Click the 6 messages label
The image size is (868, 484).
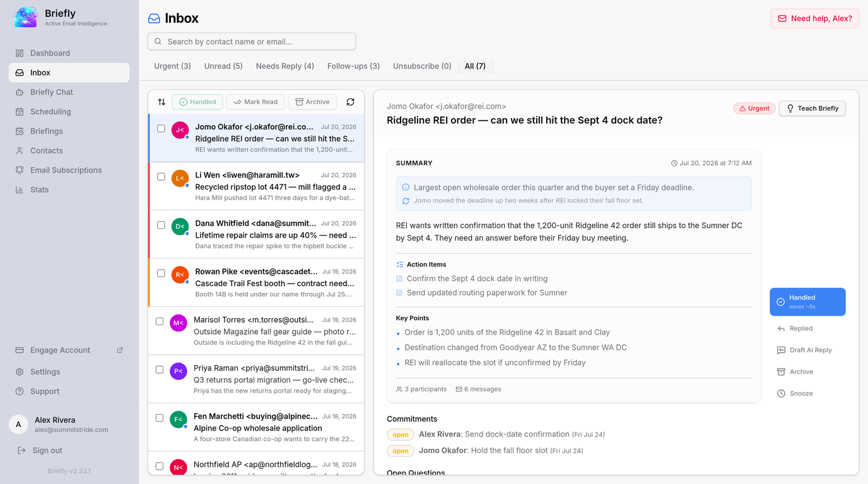click(478, 389)
